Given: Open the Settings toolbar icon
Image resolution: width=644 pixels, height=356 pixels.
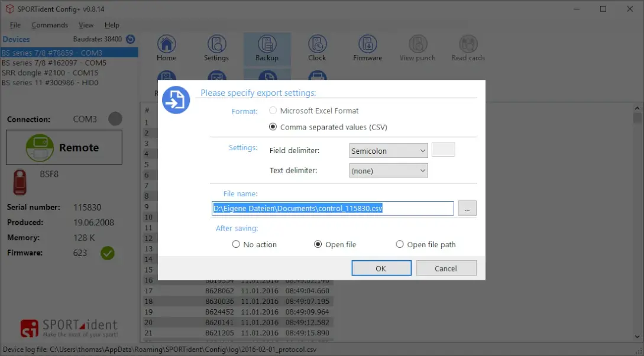Looking at the screenshot, I should coord(216,45).
